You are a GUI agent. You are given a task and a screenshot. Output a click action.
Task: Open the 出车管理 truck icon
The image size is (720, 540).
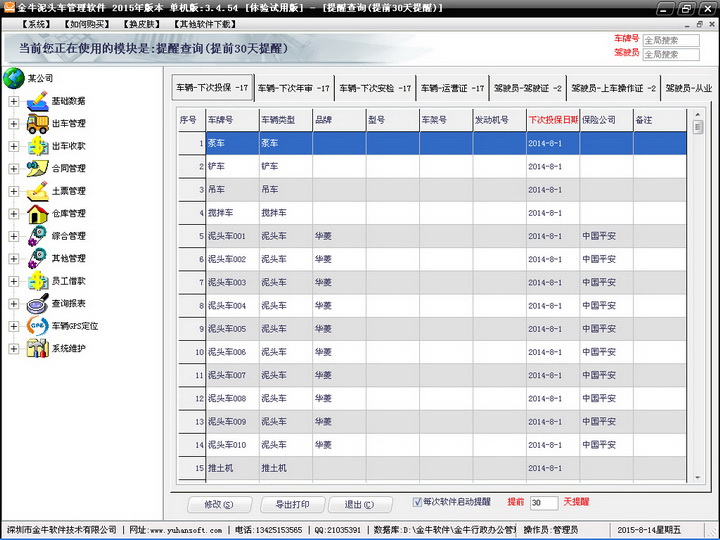tap(38, 124)
